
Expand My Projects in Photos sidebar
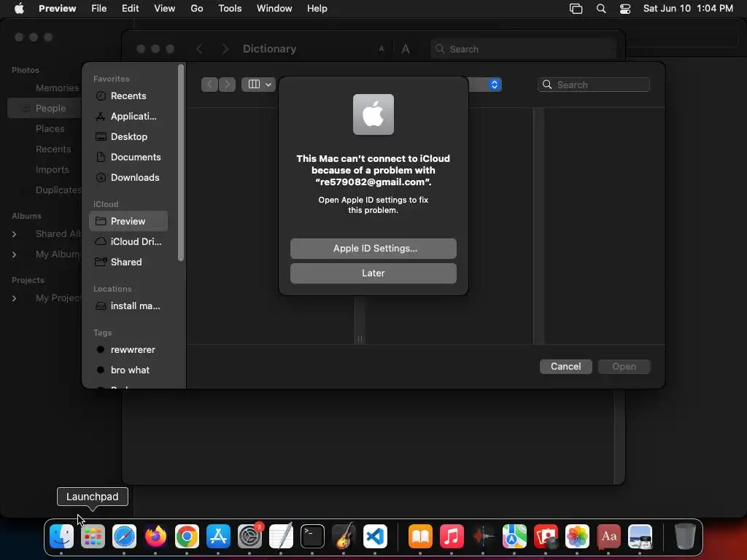[x=15, y=298]
